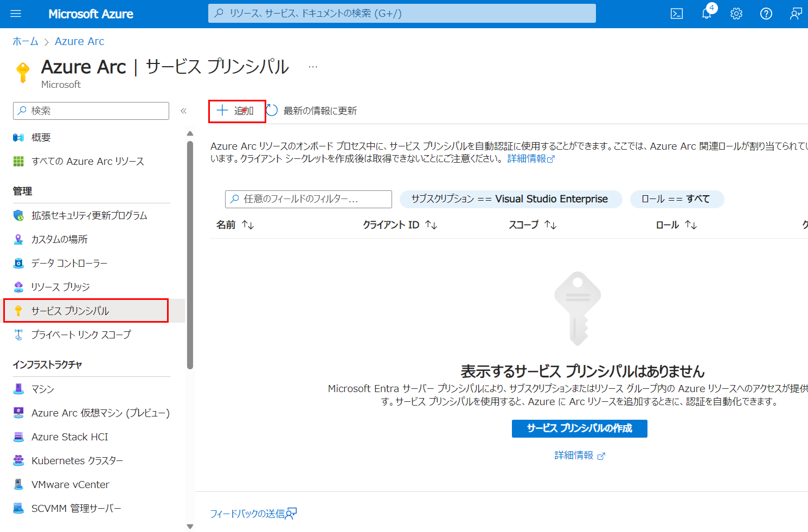808x532 pixels.
Task: Go to ホーム breadcrumb link
Action: point(25,41)
